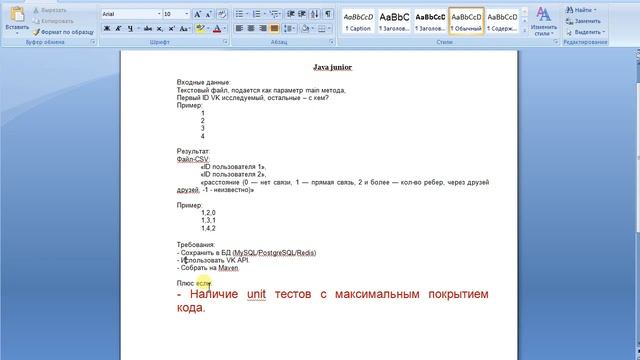Click the paragraph shading paint bucket icon
This screenshot has width=640, height=360.
tap(305, 29)
